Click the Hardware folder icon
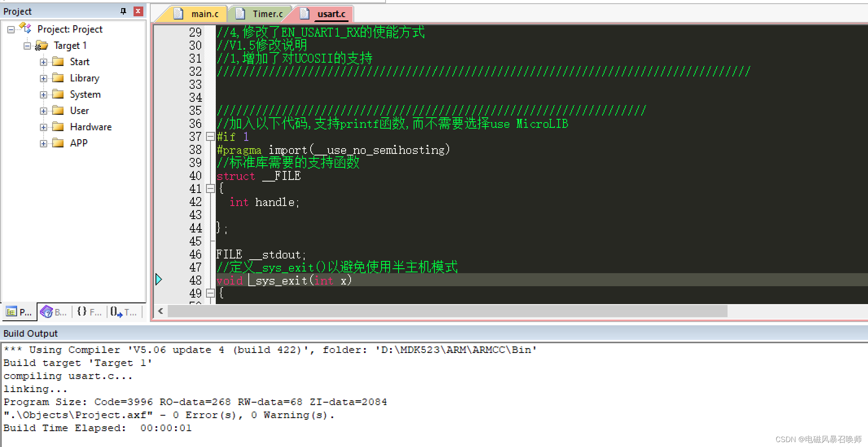Screen dimensions: 868x447 (x=58, y=127)
